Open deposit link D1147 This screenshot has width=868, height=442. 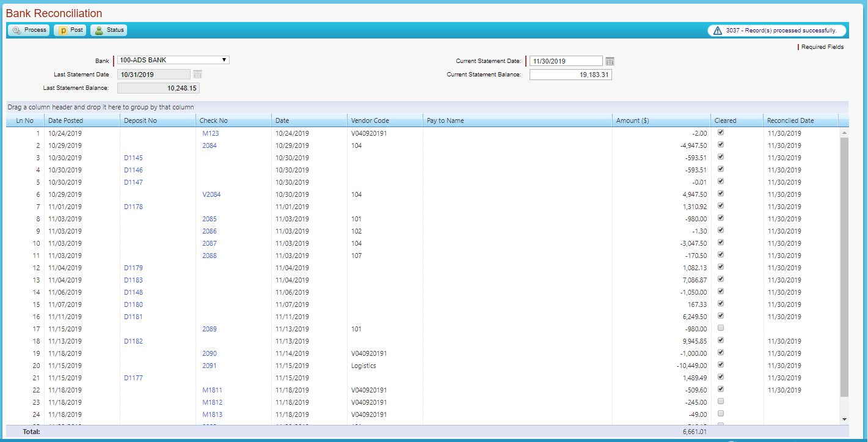(x=133, y=182)
